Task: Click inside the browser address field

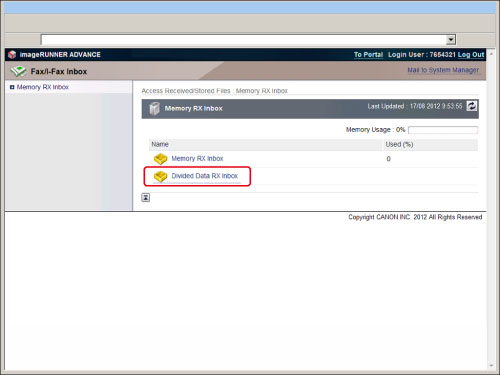Action: [x=243, y=40]
